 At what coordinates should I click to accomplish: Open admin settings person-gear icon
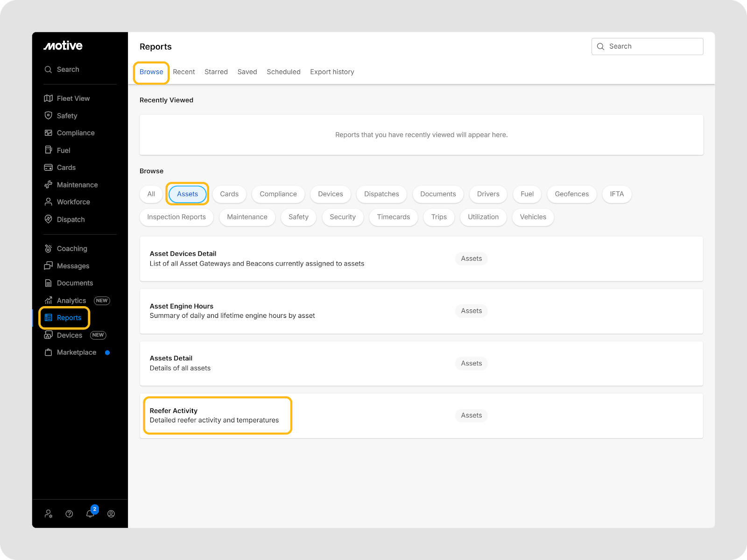pyautogui.click(x=49, y=514)
